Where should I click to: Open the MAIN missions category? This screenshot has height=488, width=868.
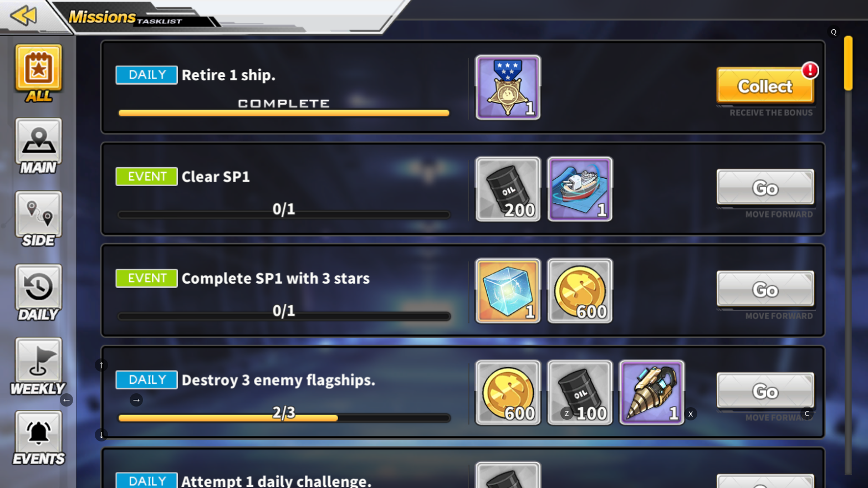pos(38,146)
